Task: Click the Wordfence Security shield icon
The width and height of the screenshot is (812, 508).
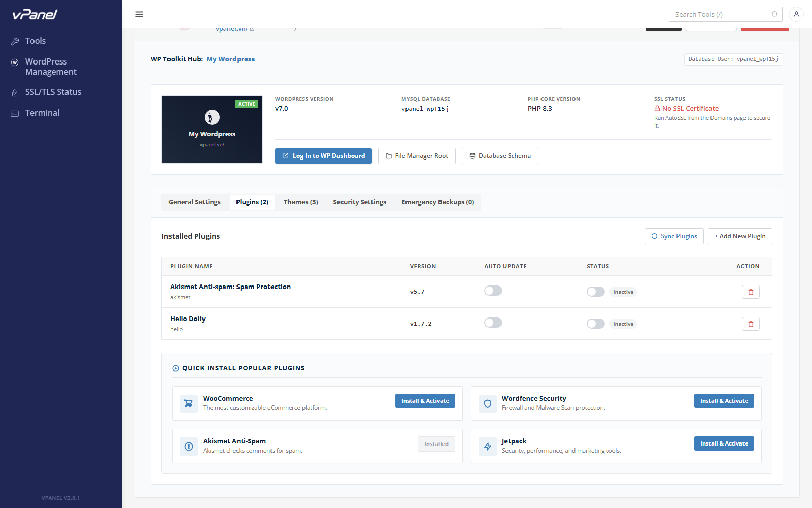Action: pos(488,404)
